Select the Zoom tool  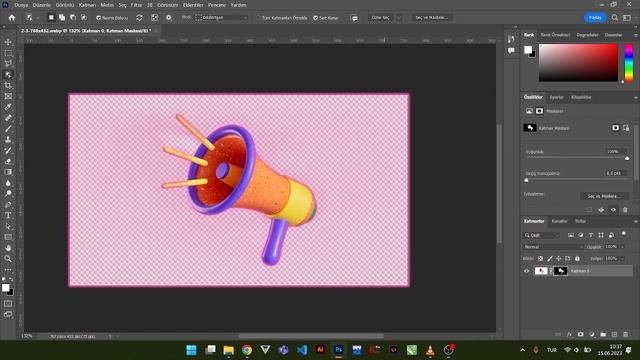[8, 258]
